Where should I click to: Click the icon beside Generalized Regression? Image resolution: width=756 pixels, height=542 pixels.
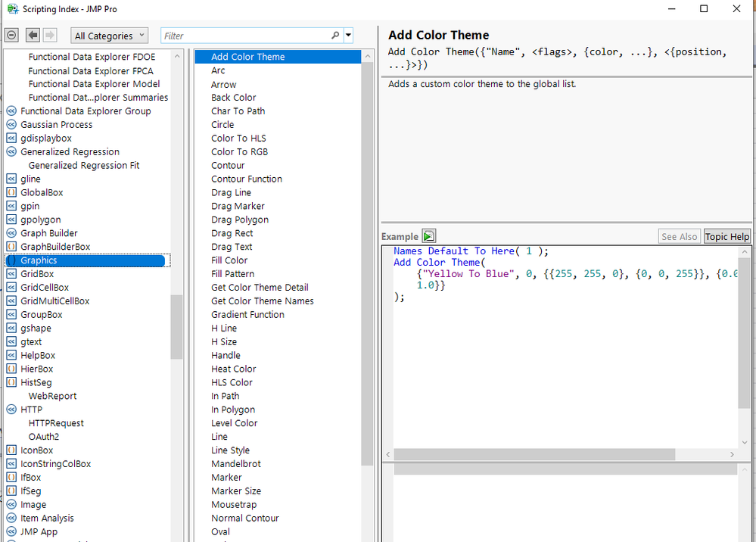click(x=11, y=151)
